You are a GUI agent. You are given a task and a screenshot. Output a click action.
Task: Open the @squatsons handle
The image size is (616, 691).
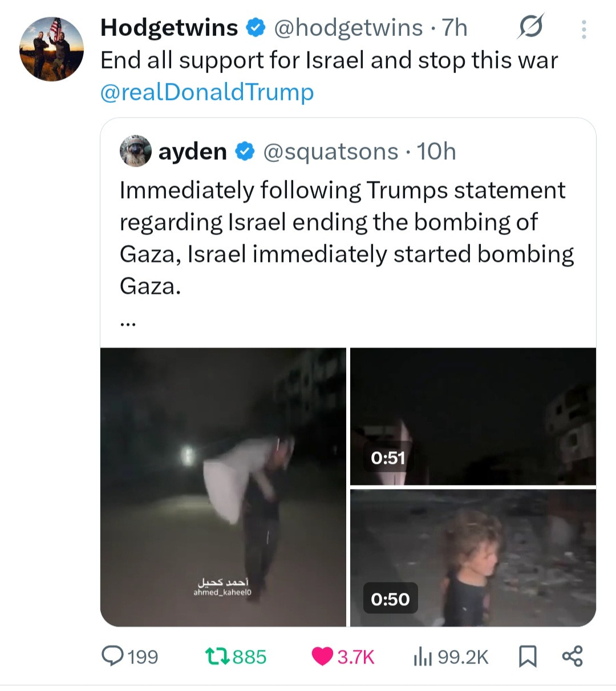tap(330, 151)
